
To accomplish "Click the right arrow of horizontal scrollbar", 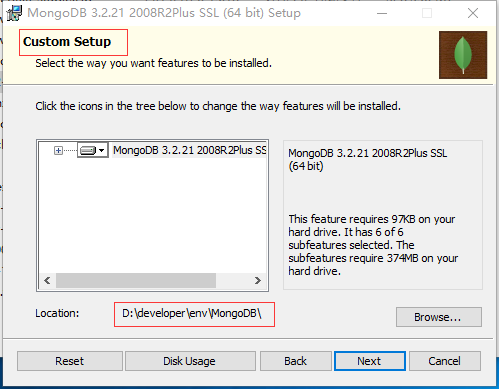I will (x=257, y=281).
